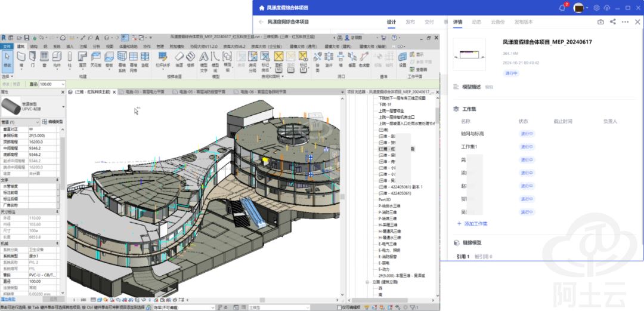Select the Stairs (楼梯) tool

click(x=191, y=58)
